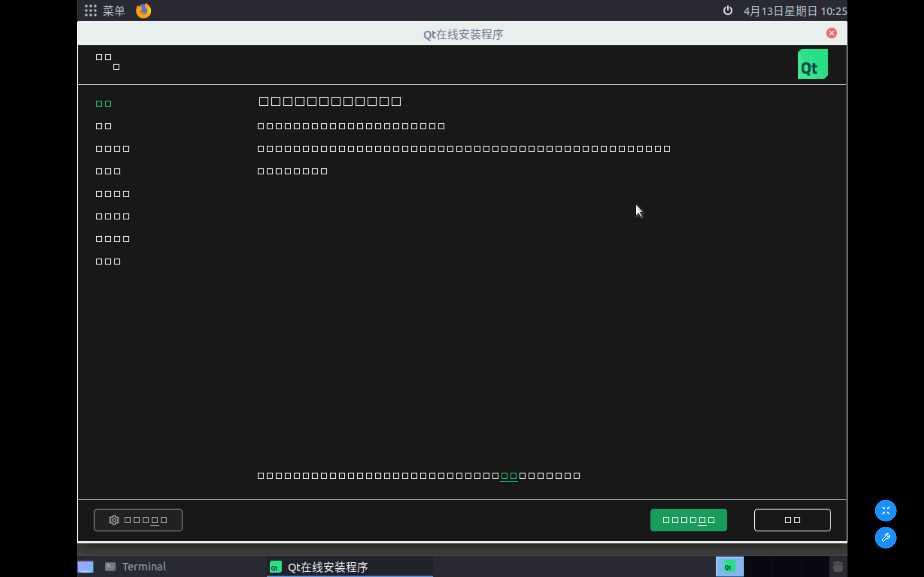This screenshot has width=924, height=577.
Task: Select the second step in the installer sidebar
Action: (x=104, y=126)
